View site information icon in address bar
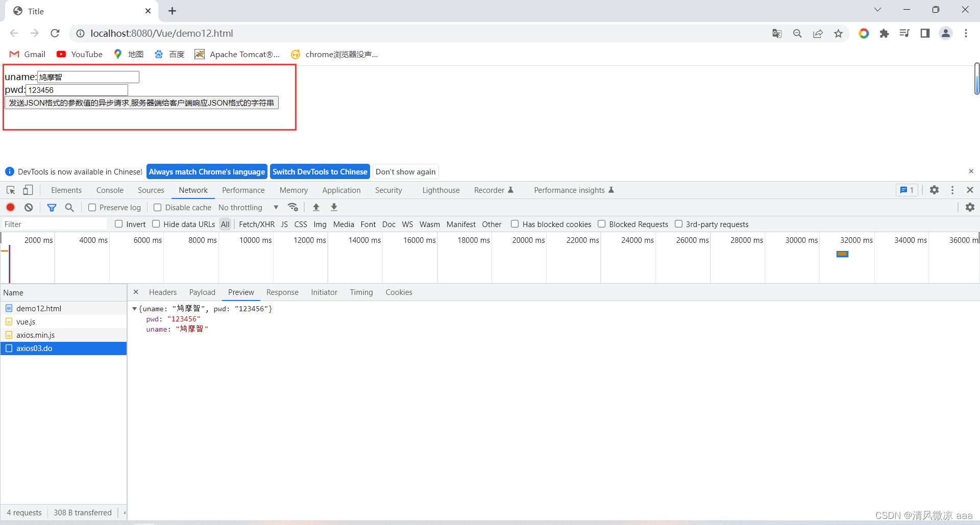Screen dimensions: 980x525 (x=80, y=33)
